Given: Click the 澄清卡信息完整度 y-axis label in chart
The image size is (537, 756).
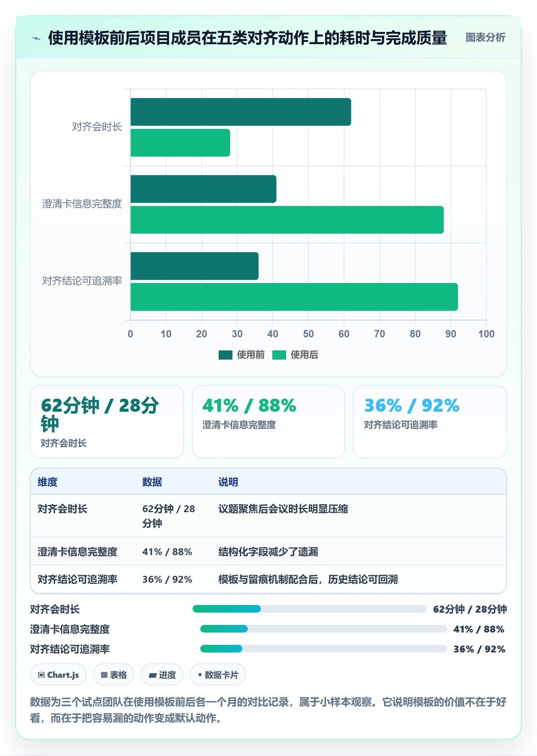Looking at the screenshot, I should (x=82, y=204).
